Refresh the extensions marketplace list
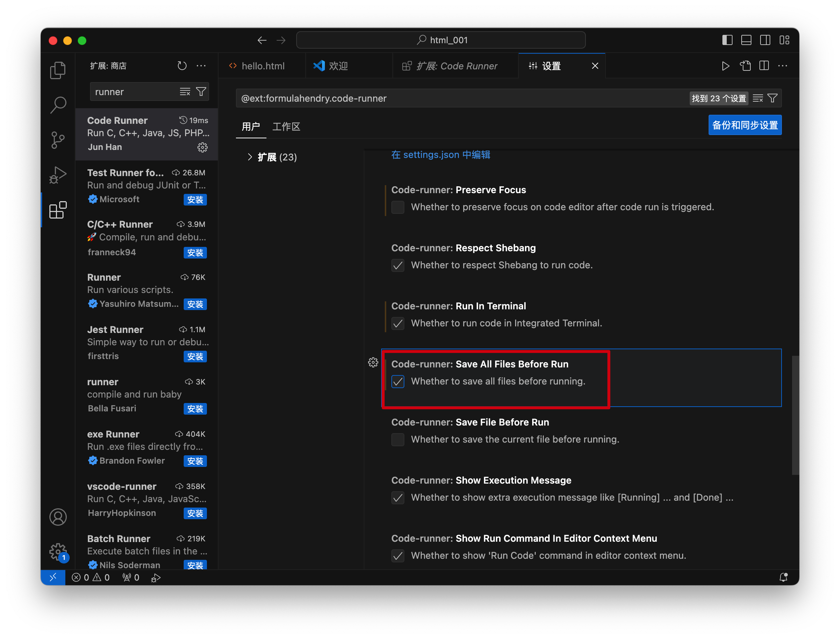The width and height of the screenshot is (840, 639). point(182,66)
